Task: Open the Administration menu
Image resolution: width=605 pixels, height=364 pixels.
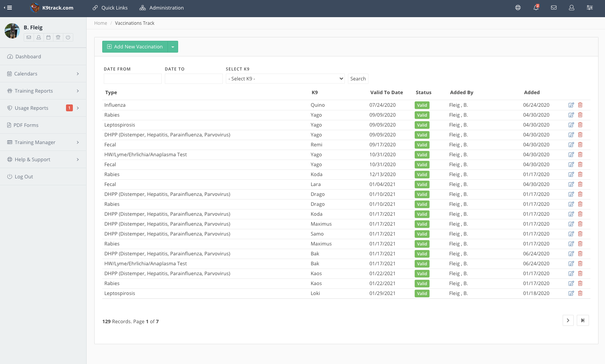Action: [162, 8]
